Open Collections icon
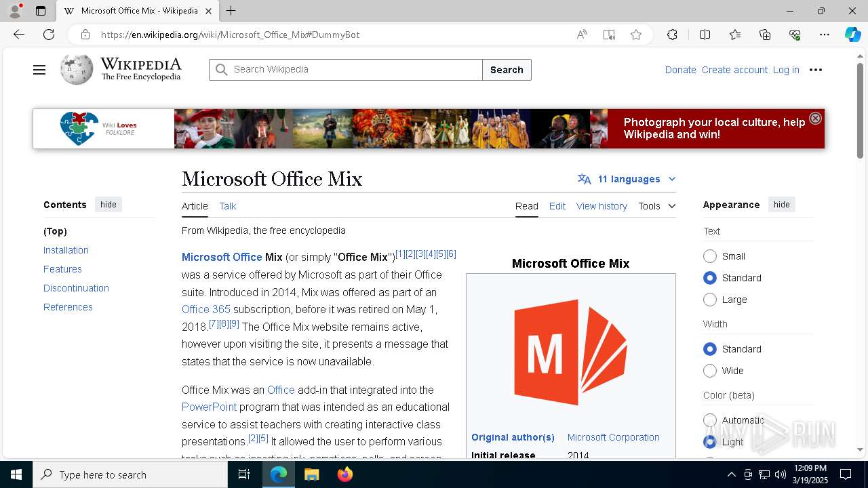 pos(765,35)
